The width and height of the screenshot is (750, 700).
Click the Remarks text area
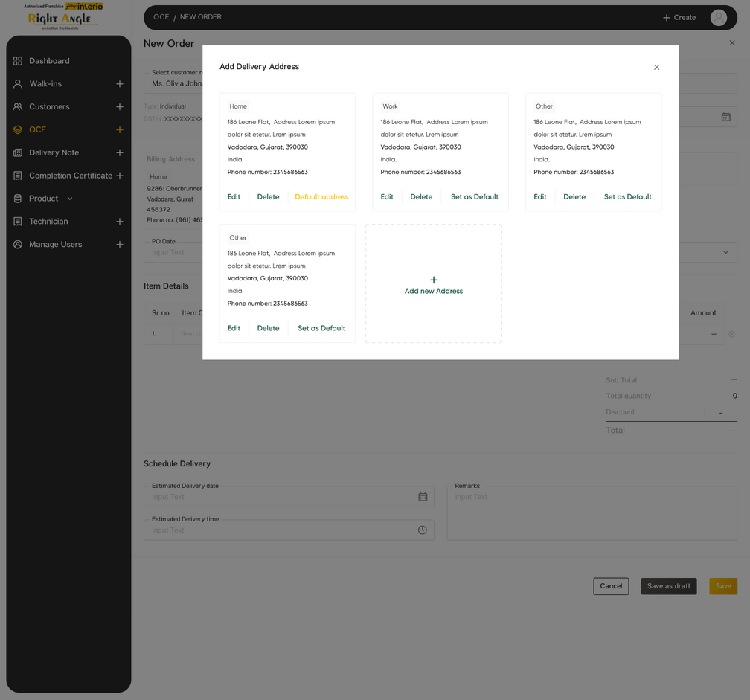[592, 513]
